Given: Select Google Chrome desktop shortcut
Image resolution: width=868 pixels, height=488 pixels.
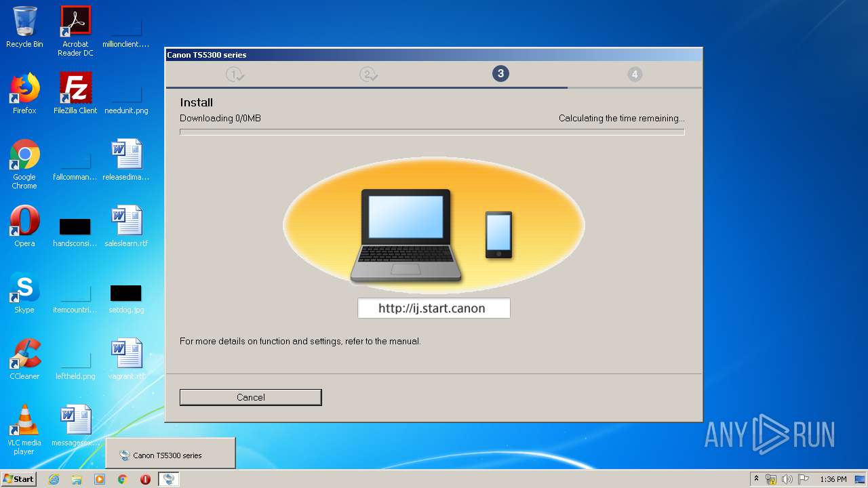Looking at the screenshot, I should (24, 164).
